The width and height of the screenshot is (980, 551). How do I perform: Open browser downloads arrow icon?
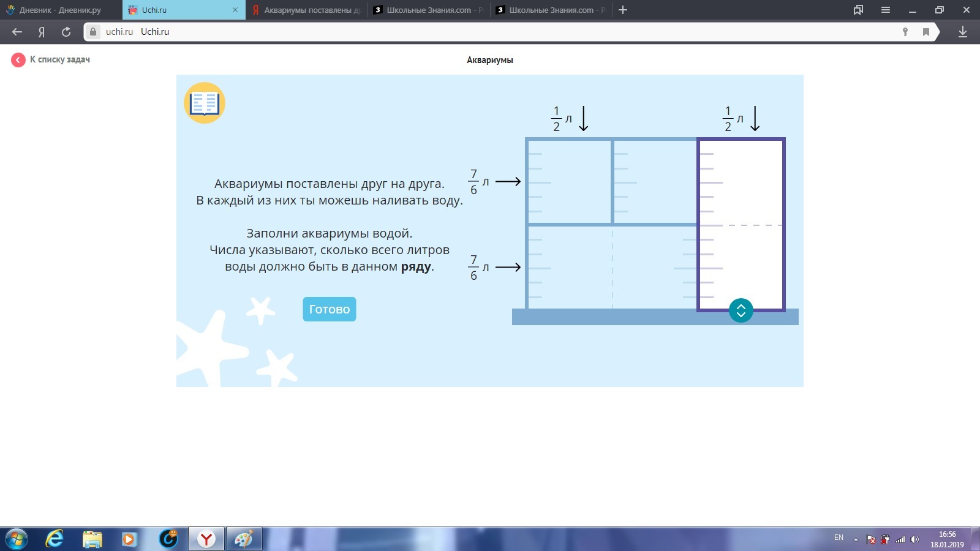(x=962, y=32)
